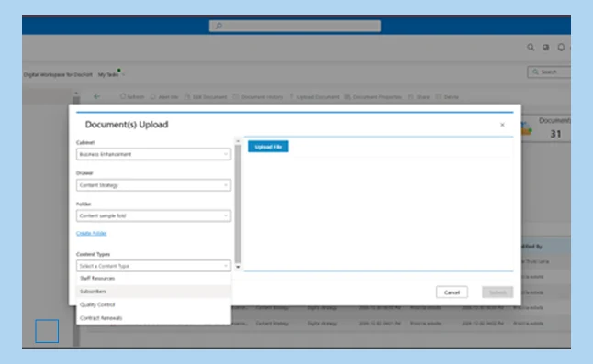Open the Content Types dropdown field
Viewport: 593px width, 364px height.
pyautogui.click(x=153, y=266)
